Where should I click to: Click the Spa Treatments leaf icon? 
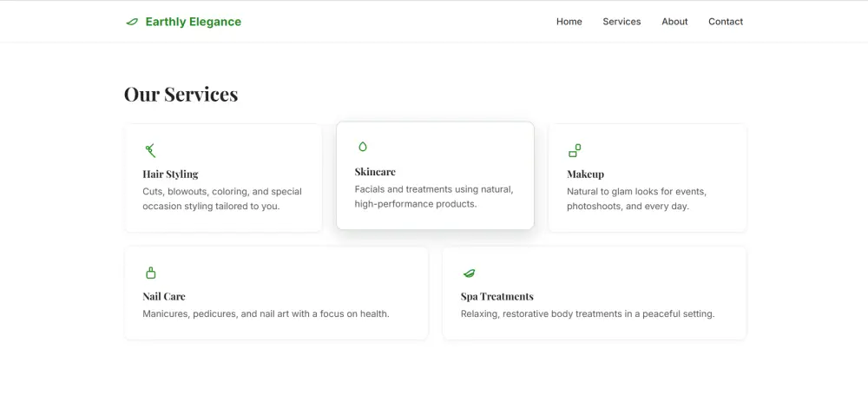tap(469, 273)
